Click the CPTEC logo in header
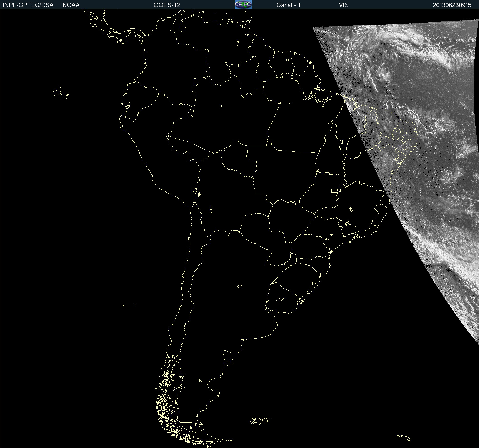Image resolution: width=479 pixels, height=448 pixels. [x=243, y=5]
